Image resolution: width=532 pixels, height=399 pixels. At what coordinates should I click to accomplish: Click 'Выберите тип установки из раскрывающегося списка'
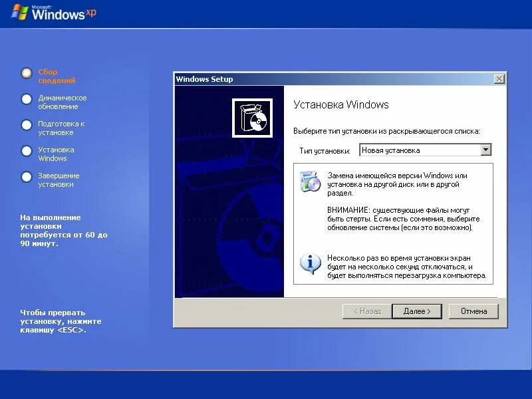[x=386, y=131]
